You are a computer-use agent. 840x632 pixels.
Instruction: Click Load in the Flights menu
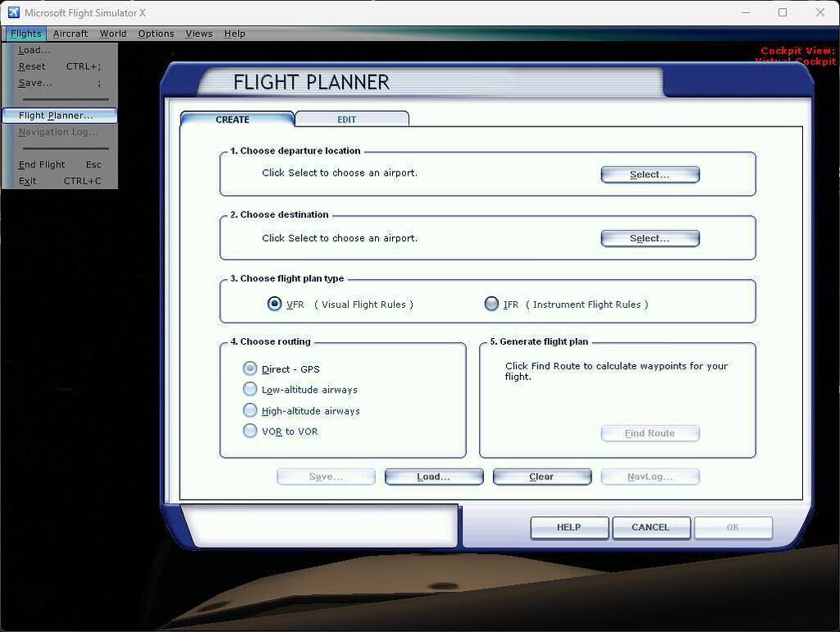(34, 50)
